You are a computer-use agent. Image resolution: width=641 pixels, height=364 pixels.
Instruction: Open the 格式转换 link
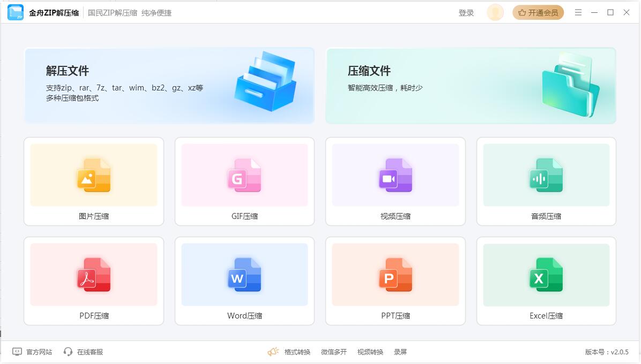coord(297,352)
